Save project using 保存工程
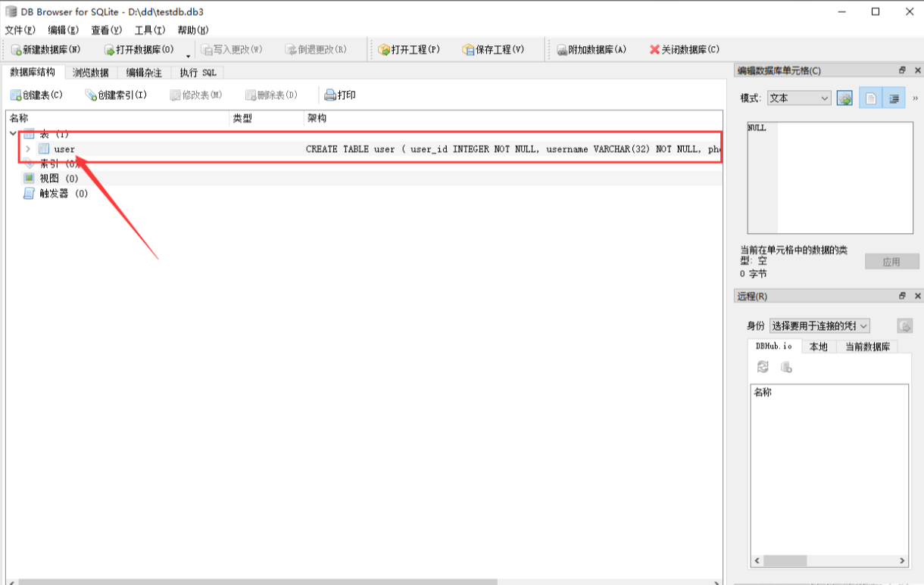Image resolution: width=924 pixels, height=585 pixels. 493,50
